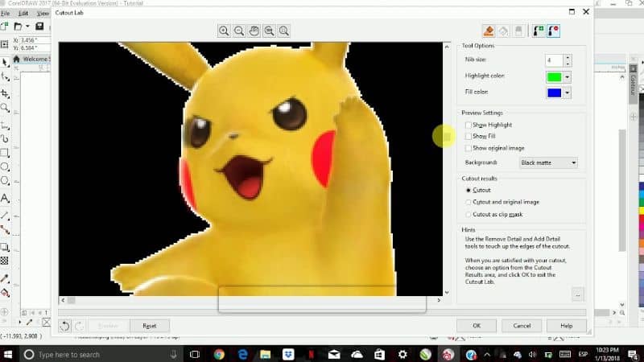Enable Show original image checkbox

tap(469, 148)
